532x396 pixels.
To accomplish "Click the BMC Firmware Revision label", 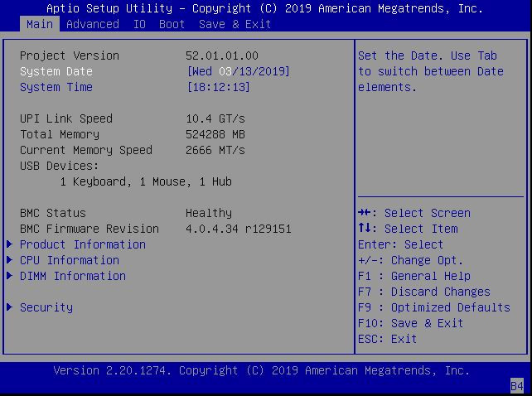I will [89, 229].
